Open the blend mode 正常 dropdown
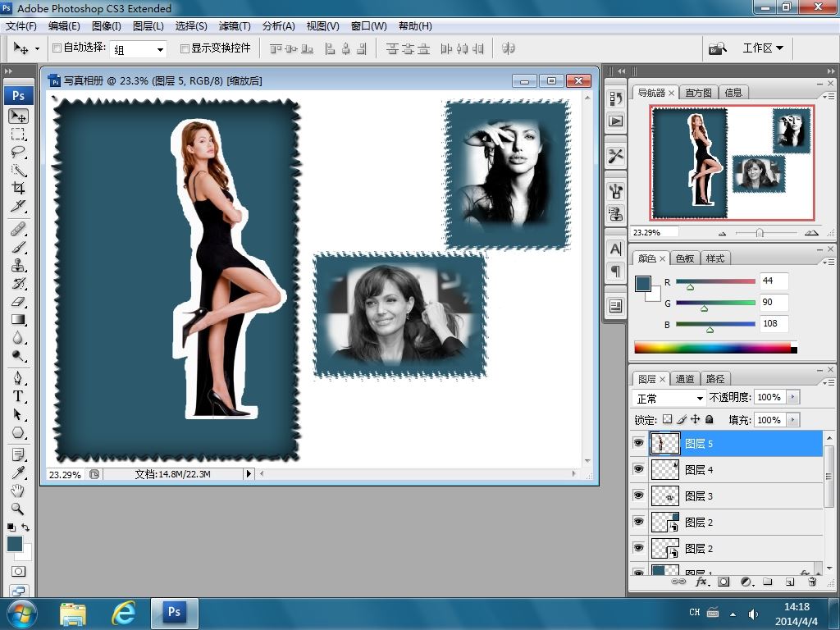 point(670,398)
